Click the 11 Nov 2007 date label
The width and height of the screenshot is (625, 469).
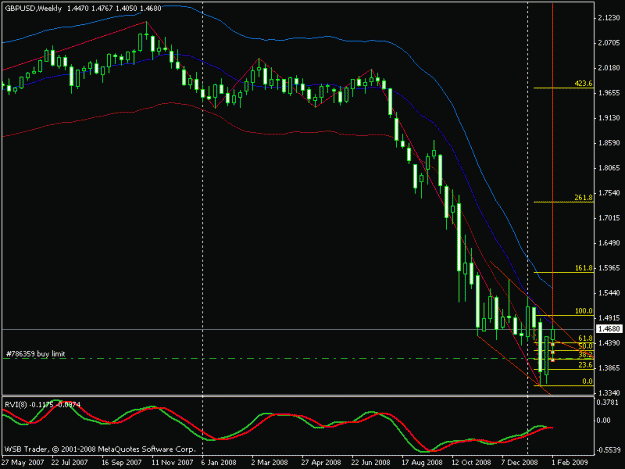(172, 462)
